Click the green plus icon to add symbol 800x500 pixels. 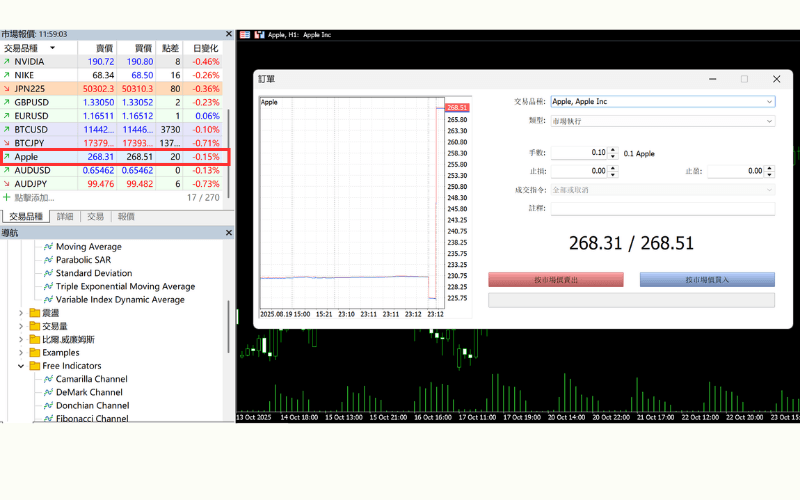(x=6, y=198)
